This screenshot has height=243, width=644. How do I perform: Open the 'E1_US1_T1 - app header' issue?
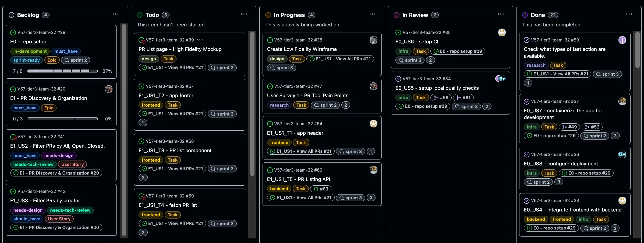pos(295,133)
